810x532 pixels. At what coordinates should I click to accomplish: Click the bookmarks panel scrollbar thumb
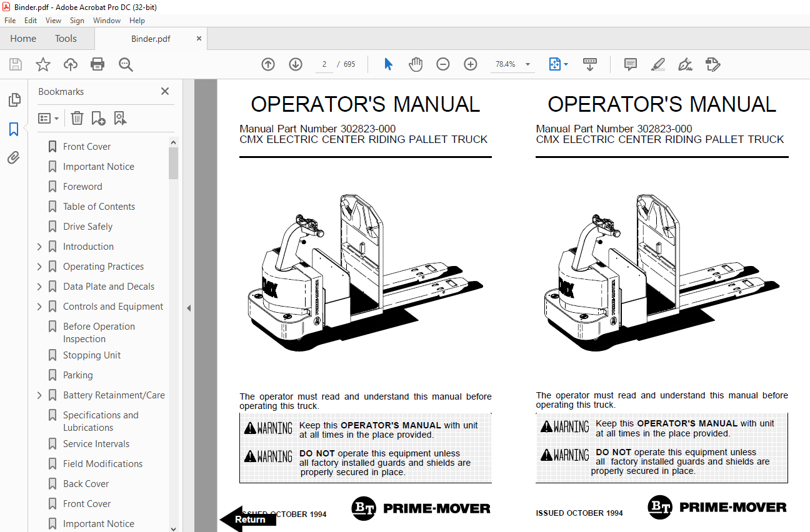(173, 163)
